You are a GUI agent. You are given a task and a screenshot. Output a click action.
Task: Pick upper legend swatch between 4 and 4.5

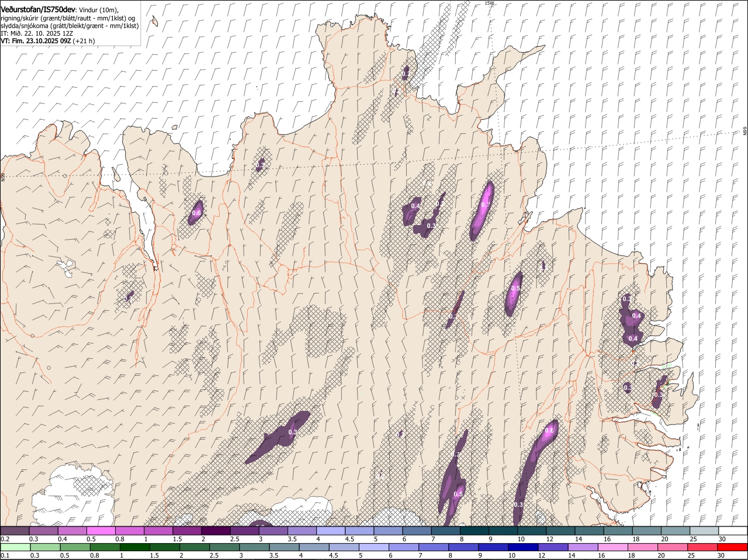330,530
